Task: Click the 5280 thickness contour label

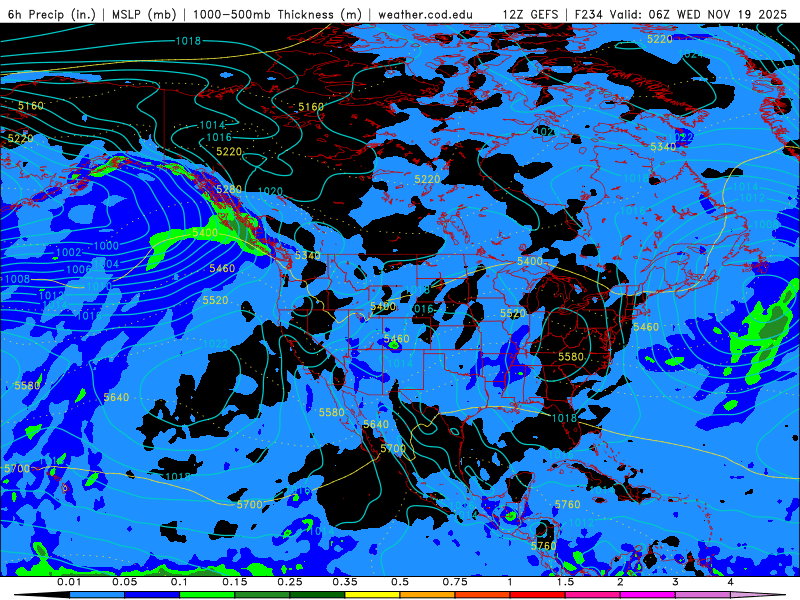Action: [x=229, y=189]
